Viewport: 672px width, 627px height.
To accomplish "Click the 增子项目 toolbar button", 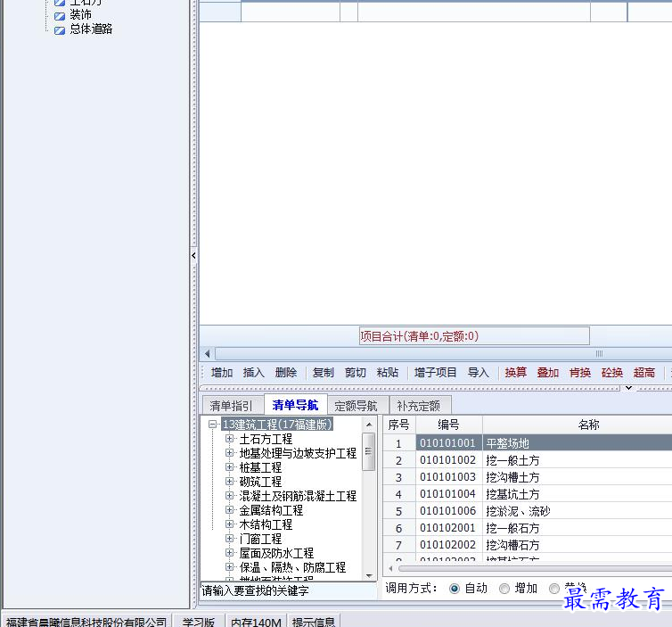I will pos(436,372).
